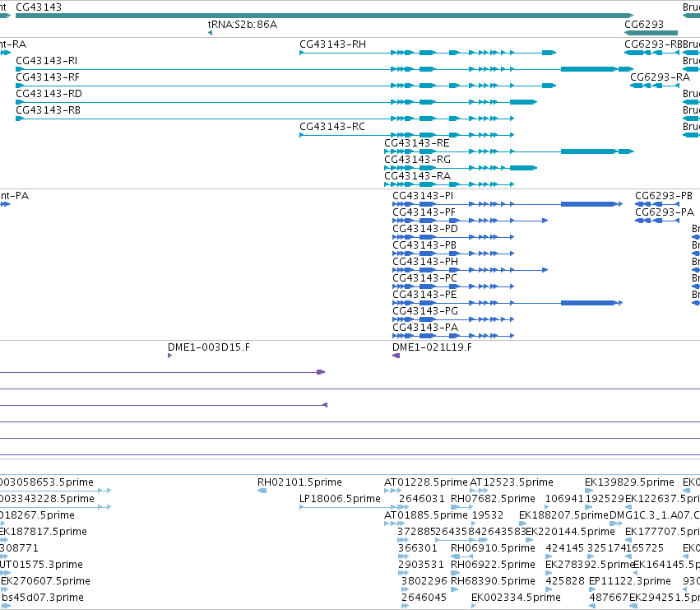Select protein label CG6293-PA
Image resolution: width=700 pixels, height=610 pixels.
(x=665, y=212)
